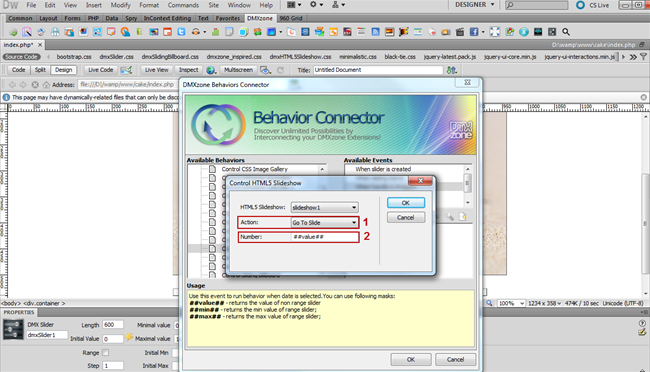
Task: Click the address bar Back arrow
Action: 12,85
